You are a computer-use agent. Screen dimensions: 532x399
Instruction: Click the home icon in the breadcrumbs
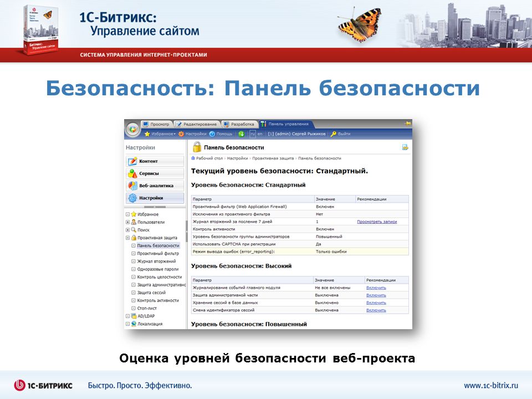(x=193, y=158)
